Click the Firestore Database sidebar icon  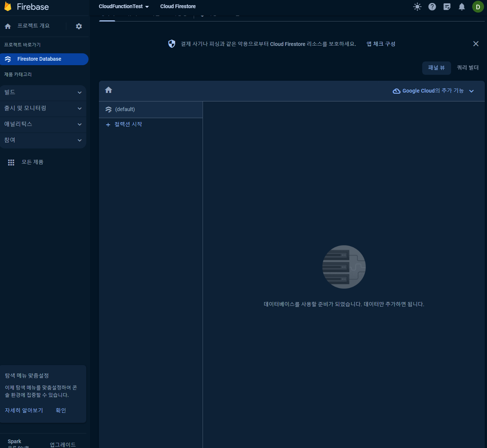coord(8,59)
